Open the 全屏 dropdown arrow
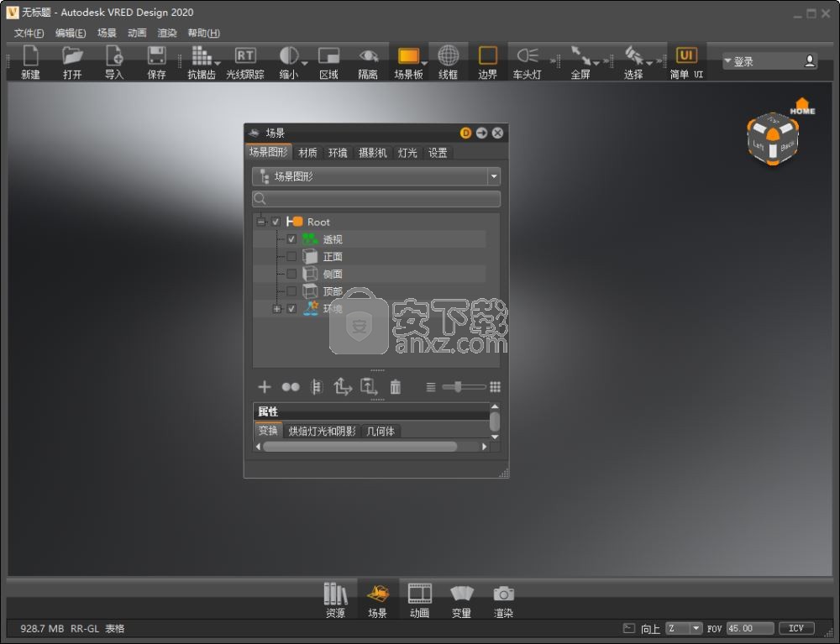Image resolution: width=840 pixels, height=644 pixels. tap(596, 65)
